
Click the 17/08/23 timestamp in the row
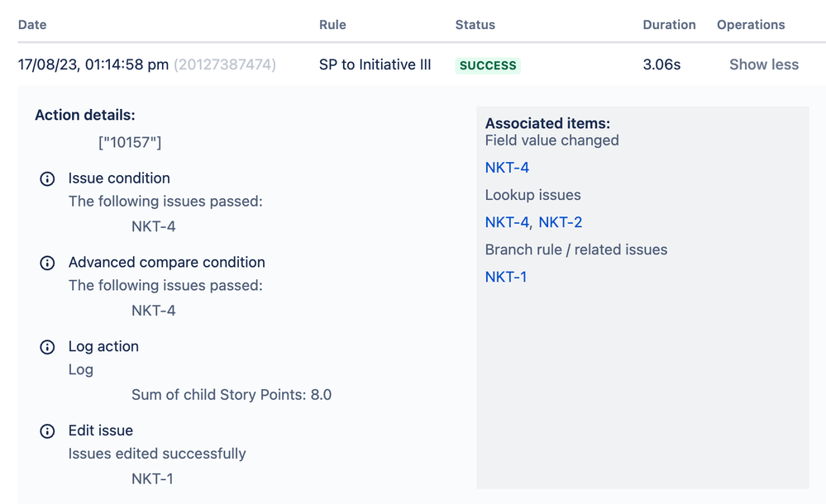93,64
